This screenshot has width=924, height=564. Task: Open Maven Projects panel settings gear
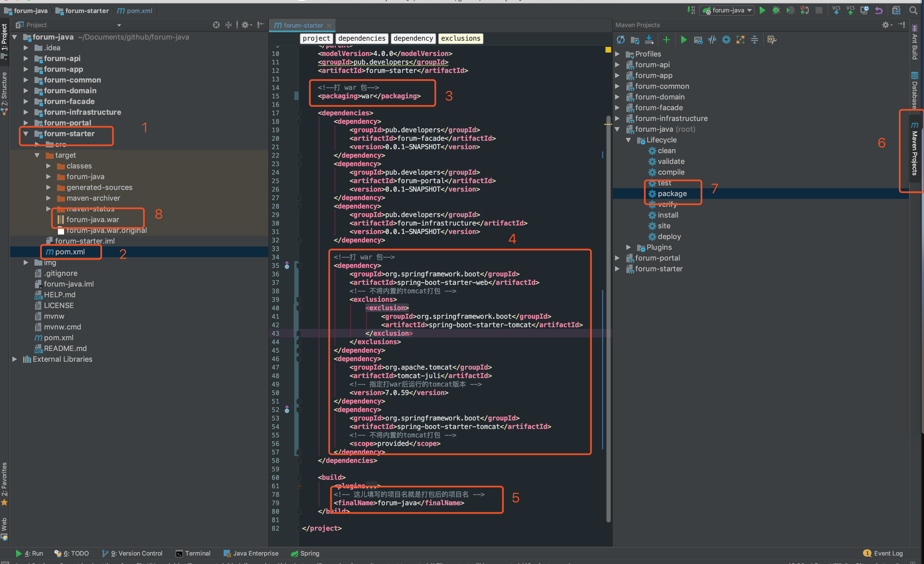887,25
